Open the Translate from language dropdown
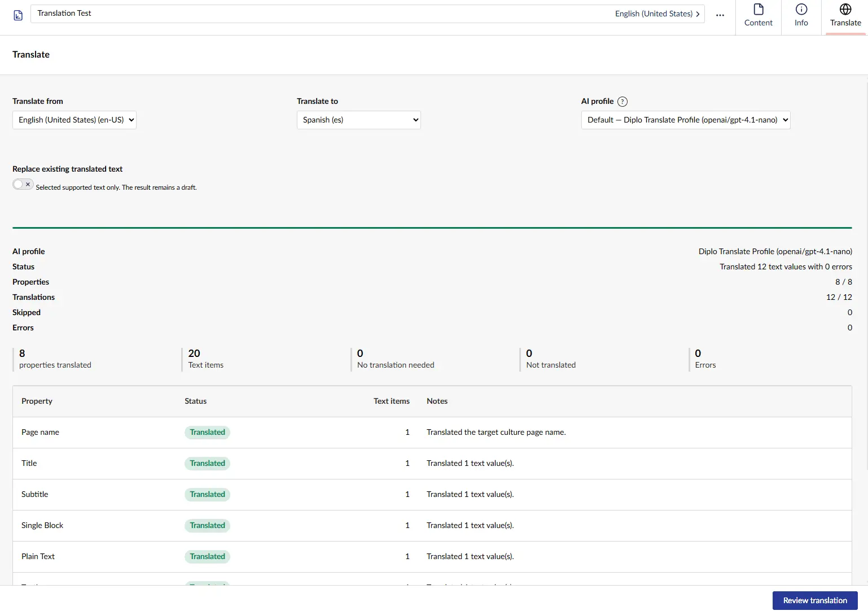The width and height of the screenshot is (868, 615). [74, 120]
